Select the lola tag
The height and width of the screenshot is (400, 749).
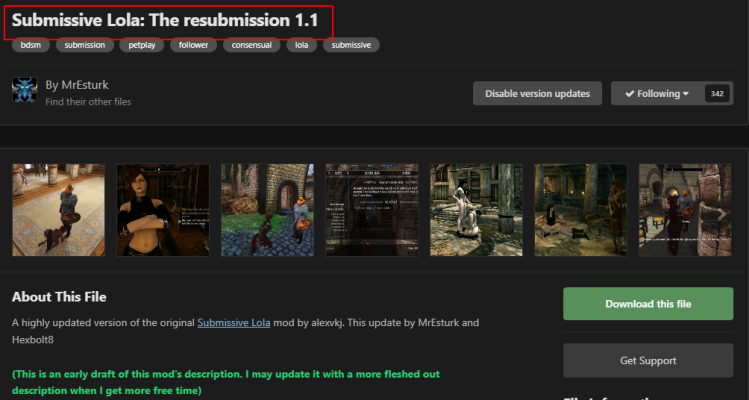[x=301, y=45]
